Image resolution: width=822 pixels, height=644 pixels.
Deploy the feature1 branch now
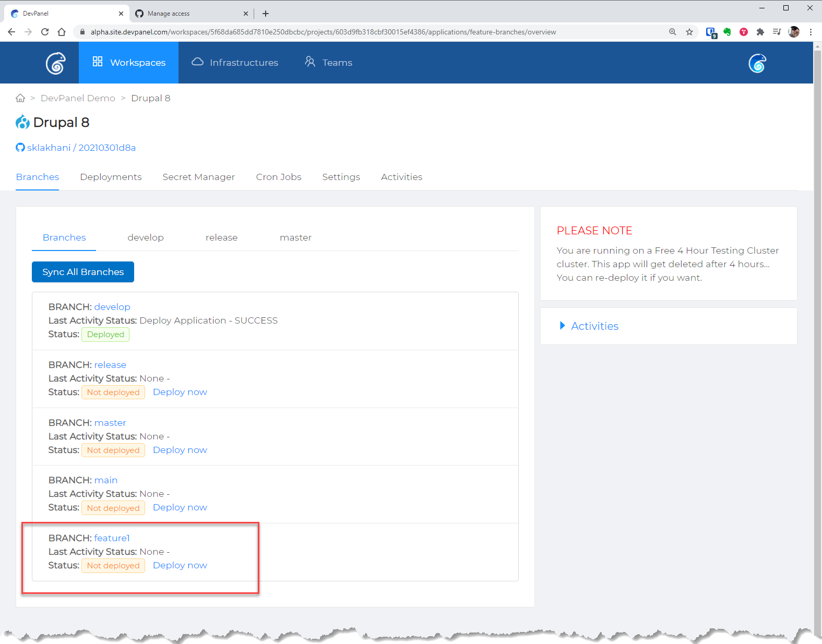tap(180, 565)
